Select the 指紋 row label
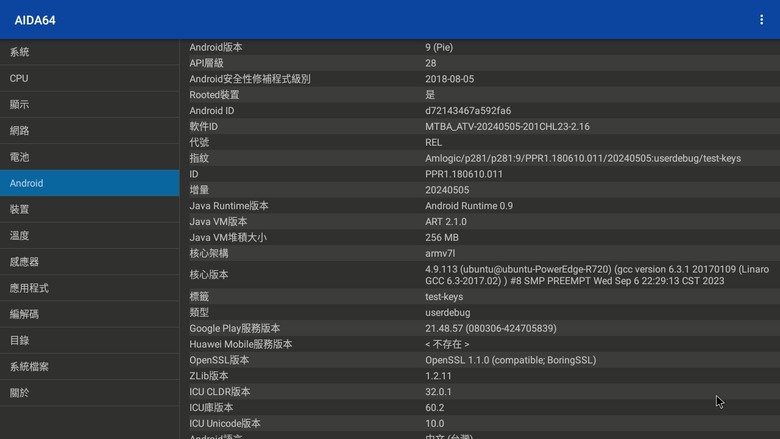The image size is (780, 439). pyautogui.click(x=199, y=159)
